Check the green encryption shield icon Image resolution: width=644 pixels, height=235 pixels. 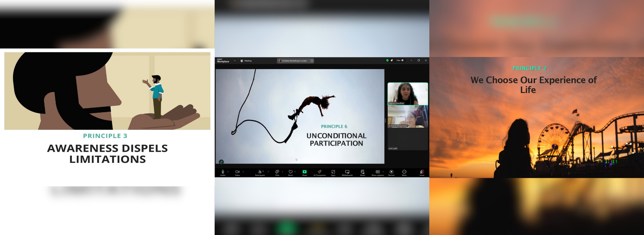click(x=387, y=60)
